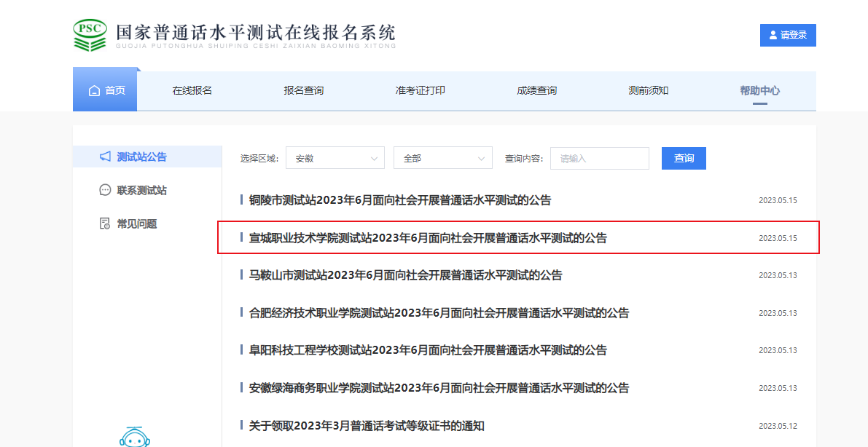Open the 宣城职业技术学院测试站 announcement
Viewport: 868px width, 447px height.
[x=427, y=238]
